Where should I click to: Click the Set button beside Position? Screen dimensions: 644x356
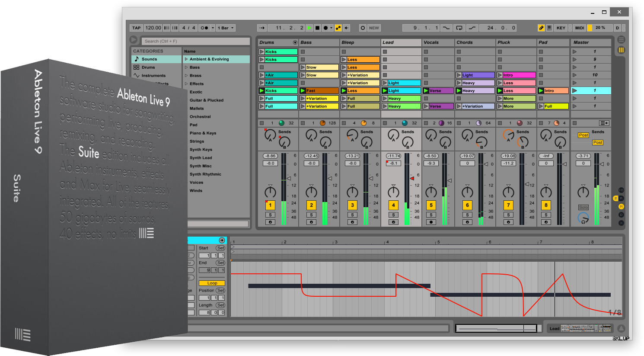(x=221, y=291)
